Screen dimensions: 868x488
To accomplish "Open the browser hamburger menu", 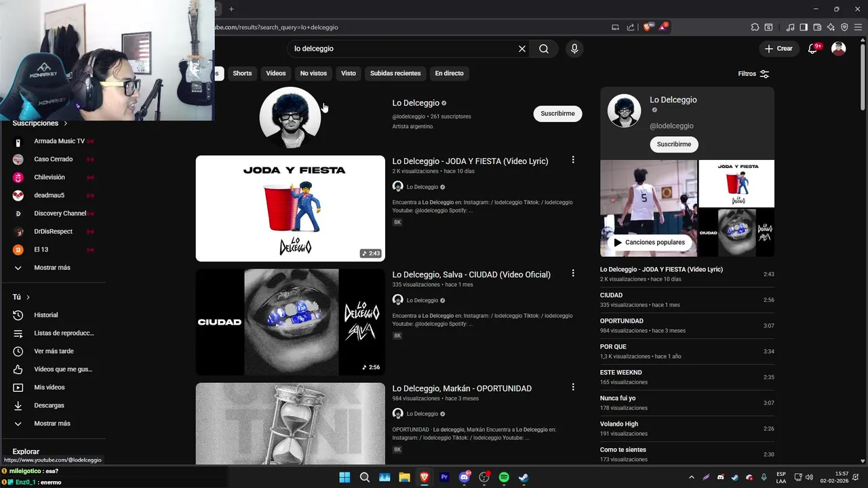I will [x=858, y=27].
